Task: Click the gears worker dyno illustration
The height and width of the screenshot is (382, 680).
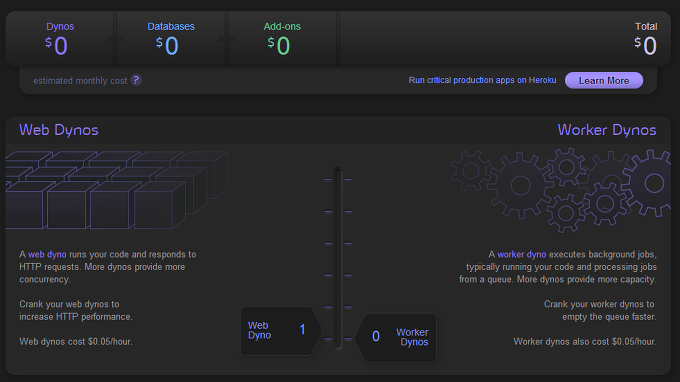Action: (x=560, y=189)
